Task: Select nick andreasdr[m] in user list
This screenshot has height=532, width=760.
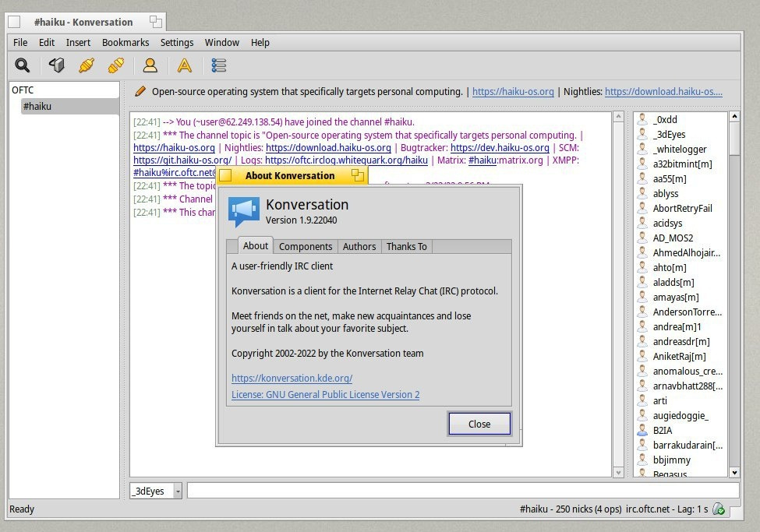Action: [681, 342]
